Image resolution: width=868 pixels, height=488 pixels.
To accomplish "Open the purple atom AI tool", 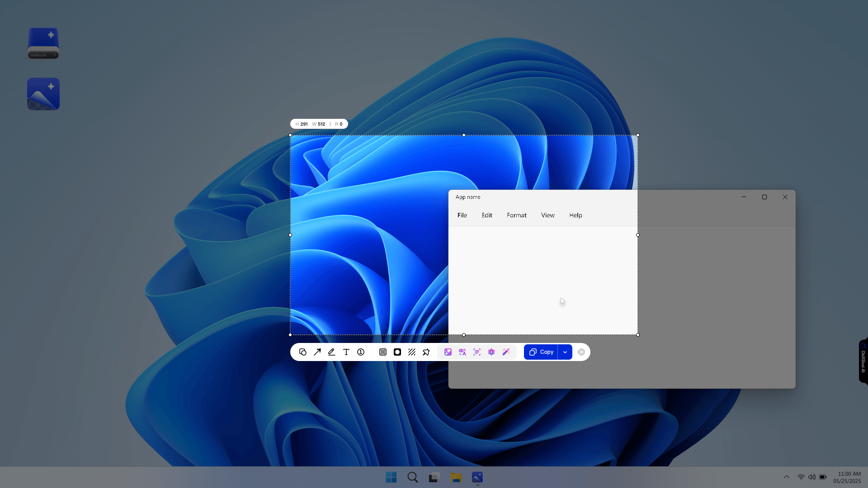I will click(x=491, y=352).
